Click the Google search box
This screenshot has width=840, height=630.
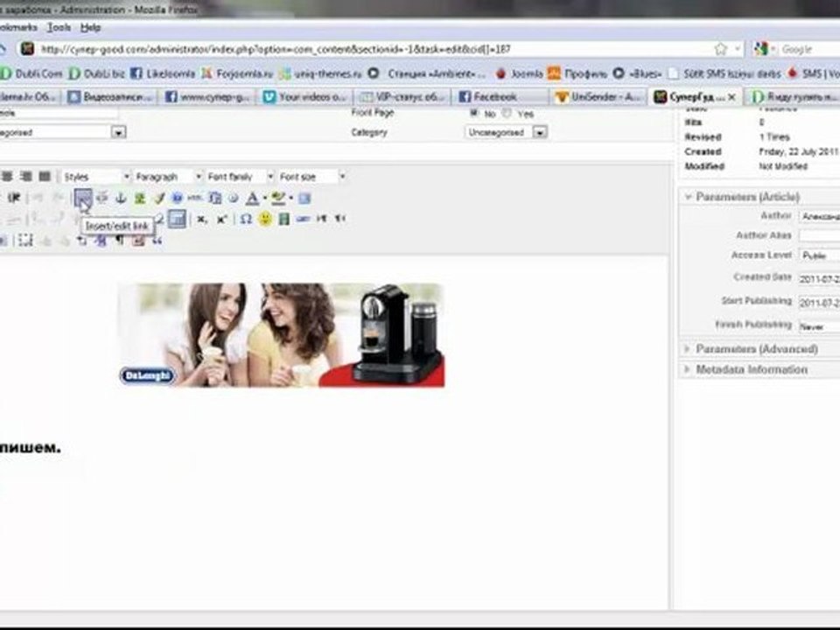810,49
